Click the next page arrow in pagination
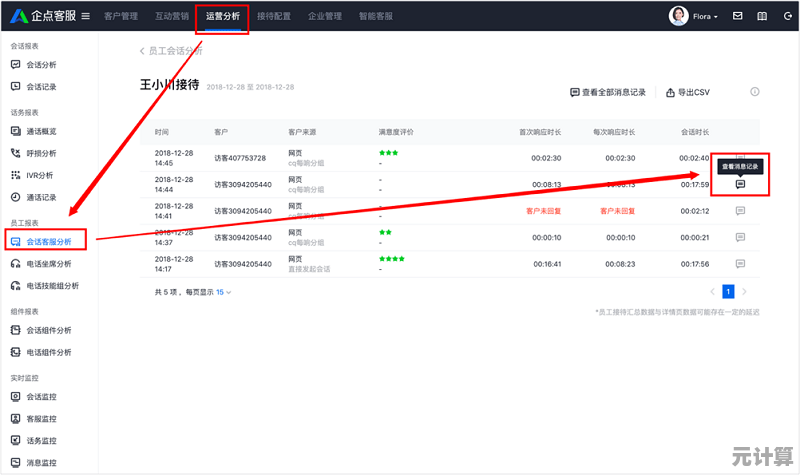Screen dimensions: 800x475 tap(745, 291)
